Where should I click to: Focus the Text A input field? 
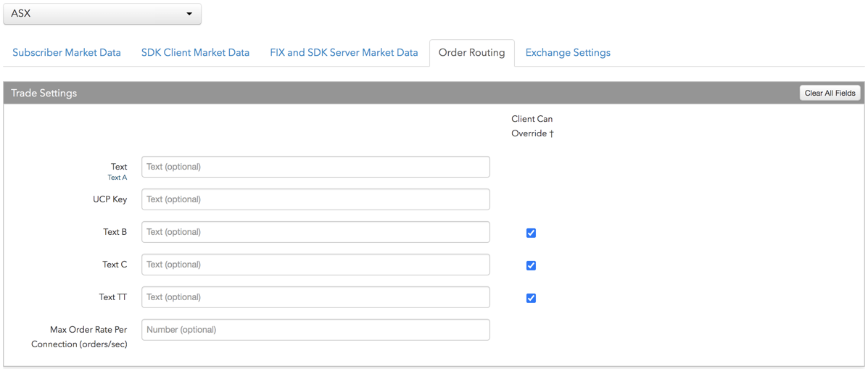[315, 167]
